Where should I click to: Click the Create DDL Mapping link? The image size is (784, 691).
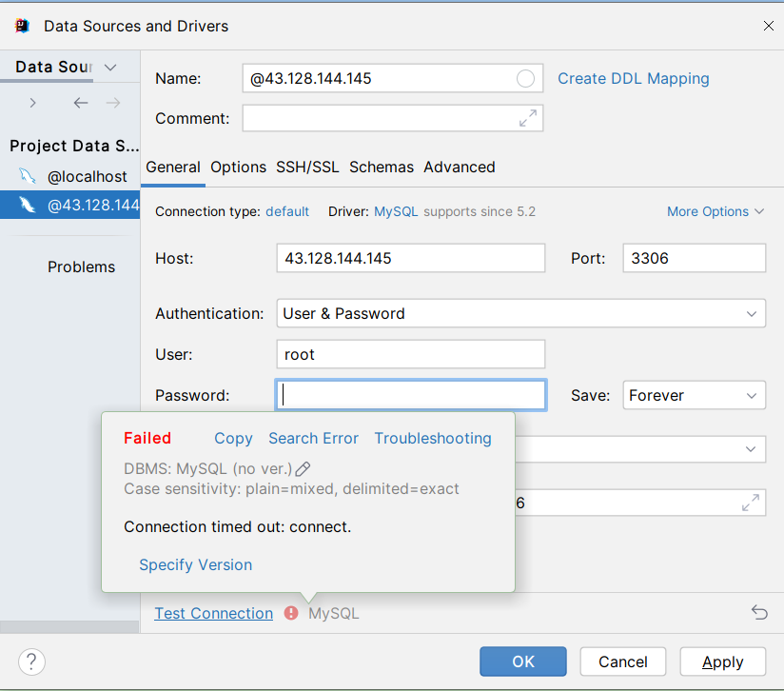click(x=633, y=78)
